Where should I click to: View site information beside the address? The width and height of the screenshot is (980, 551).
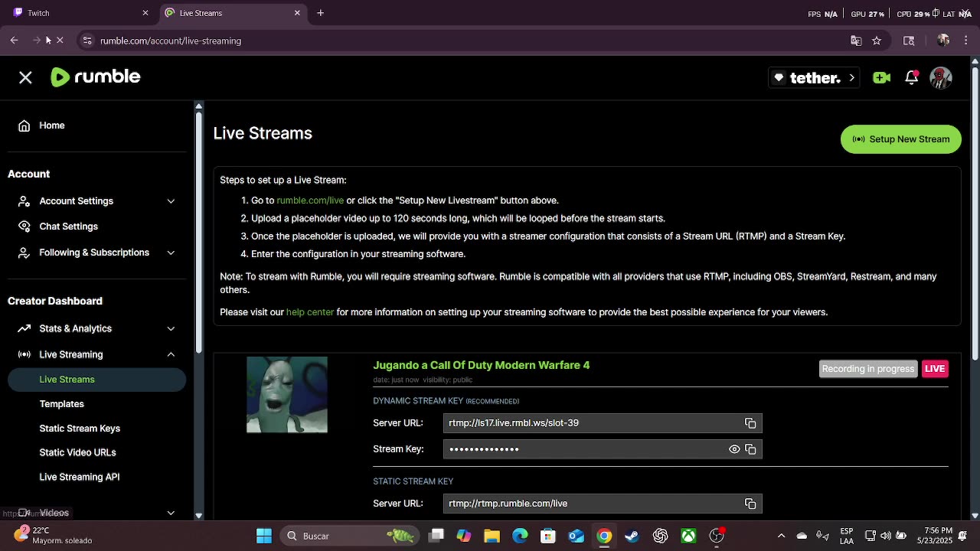coord(87,41)
